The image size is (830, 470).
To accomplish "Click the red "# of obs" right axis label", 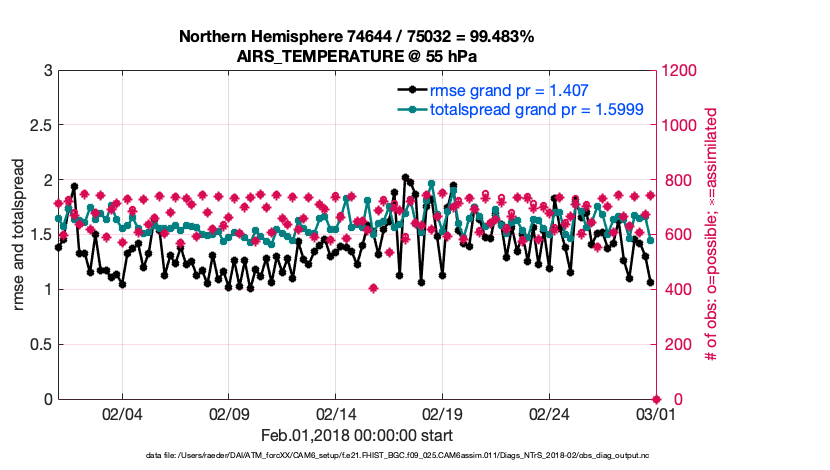I will (x=712, y=235).
